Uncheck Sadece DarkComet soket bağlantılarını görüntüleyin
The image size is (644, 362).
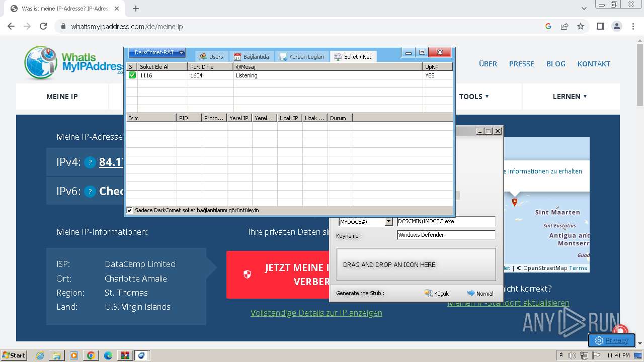click(129, 210)
